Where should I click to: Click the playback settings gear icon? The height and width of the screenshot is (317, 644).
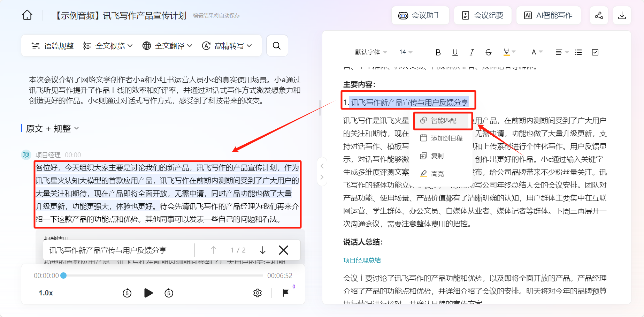point(258,293)
